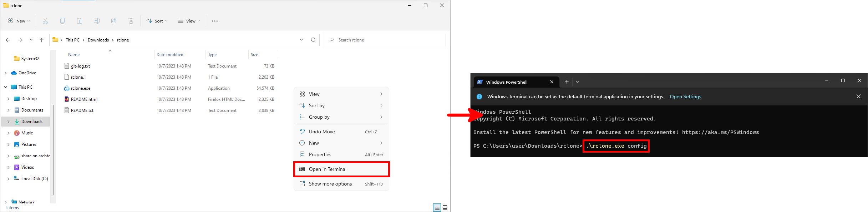Choose Undo Move from context menu
Image resolution: width=868 pixels, height=212 pixels.
(x=341, y=132)
